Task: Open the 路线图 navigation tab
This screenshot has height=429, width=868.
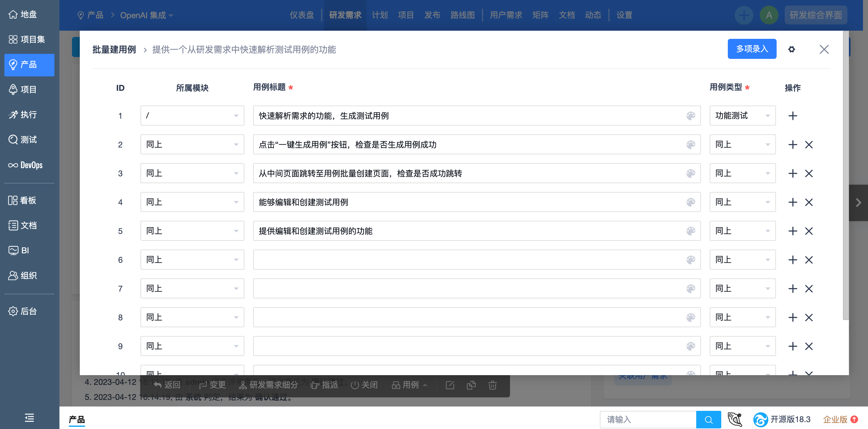Action: tap(462, 15)
